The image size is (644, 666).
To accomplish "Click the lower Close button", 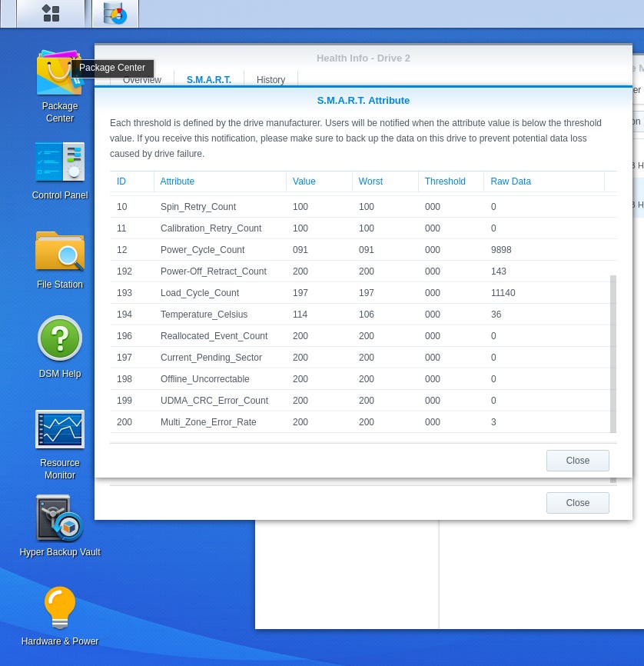I will [x=577, y=503].
